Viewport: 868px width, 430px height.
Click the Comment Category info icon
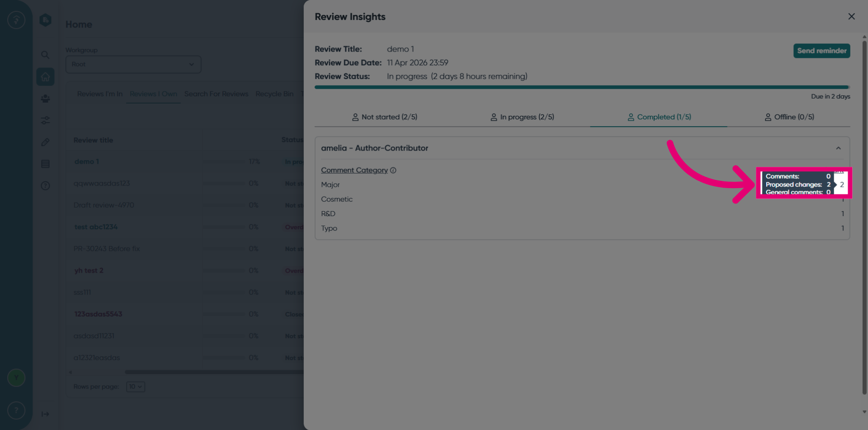(393, 170)
